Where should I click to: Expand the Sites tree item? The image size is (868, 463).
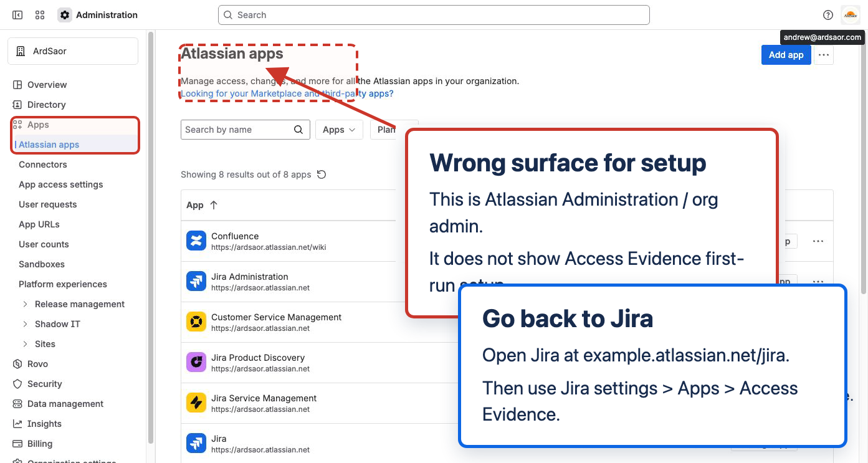pyautogui.click(x=26, y=344)
